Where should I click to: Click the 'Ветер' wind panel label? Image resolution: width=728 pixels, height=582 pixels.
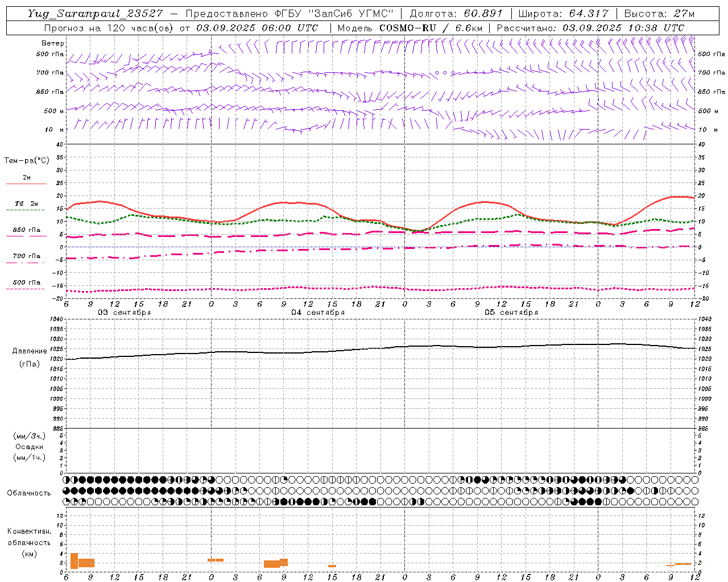coord(53,43)
